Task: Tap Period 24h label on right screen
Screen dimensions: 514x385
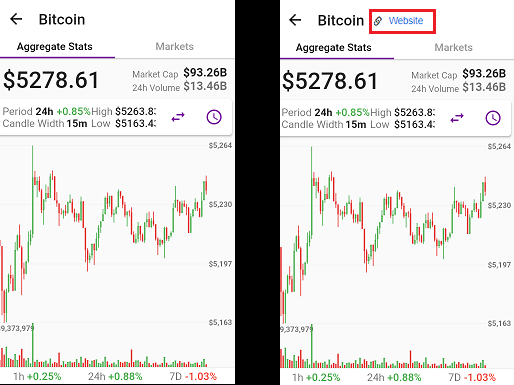Action: point(307,112)
